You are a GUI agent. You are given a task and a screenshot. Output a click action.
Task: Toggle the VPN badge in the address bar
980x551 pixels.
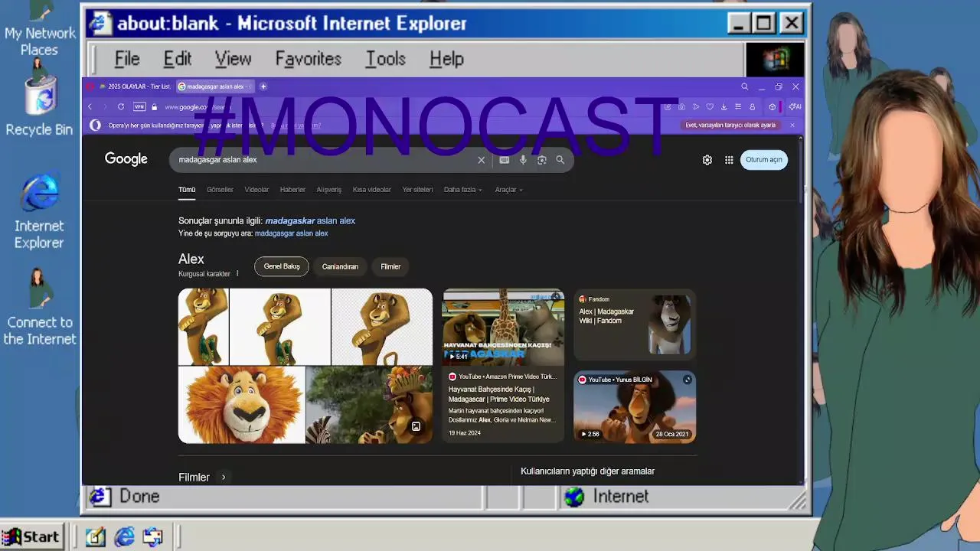click(x=139, y=107)
